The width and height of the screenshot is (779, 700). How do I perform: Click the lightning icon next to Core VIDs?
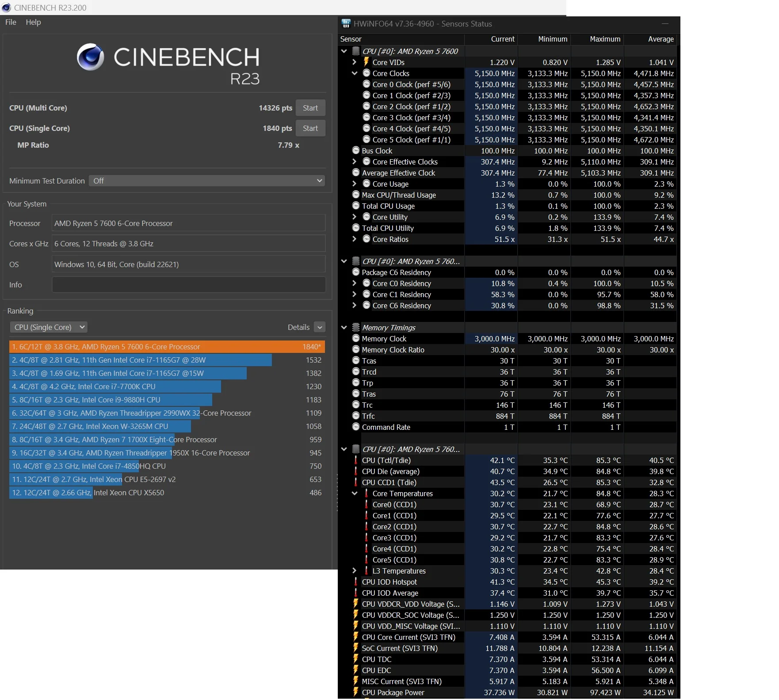[367, 62]
